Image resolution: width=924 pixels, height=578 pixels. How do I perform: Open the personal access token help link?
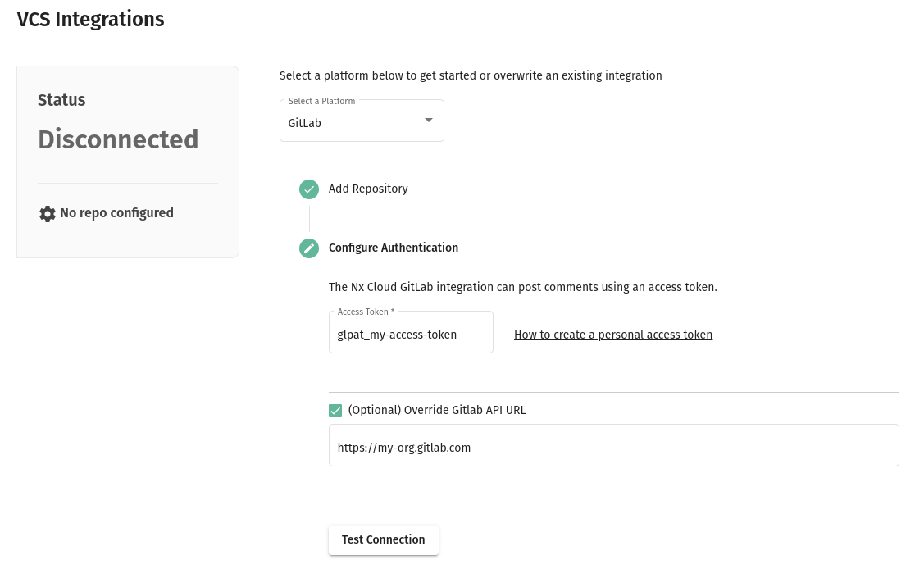point(613,335)
